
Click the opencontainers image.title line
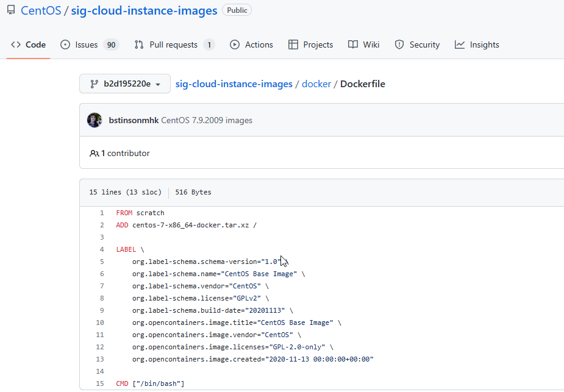[237, 323]
